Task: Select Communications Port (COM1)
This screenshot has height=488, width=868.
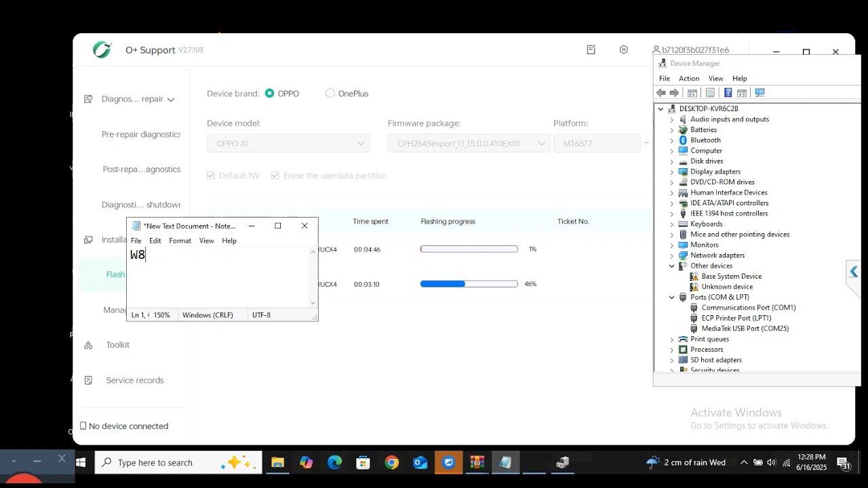Action: 748,308
